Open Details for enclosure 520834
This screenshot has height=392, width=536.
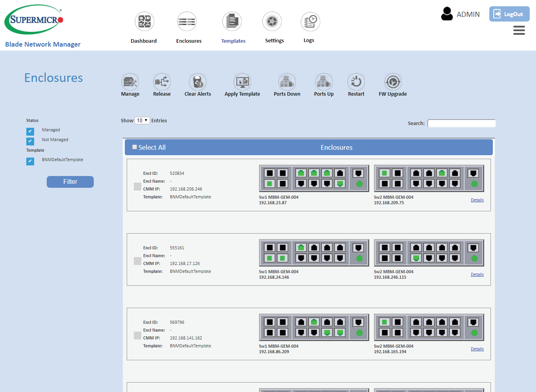[477, 200]
